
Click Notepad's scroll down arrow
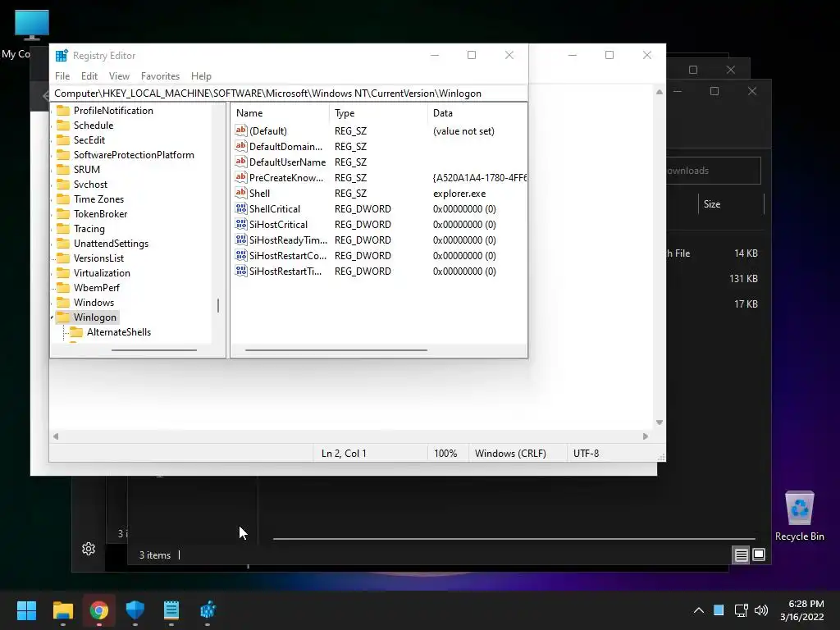[x=660, y=422]
